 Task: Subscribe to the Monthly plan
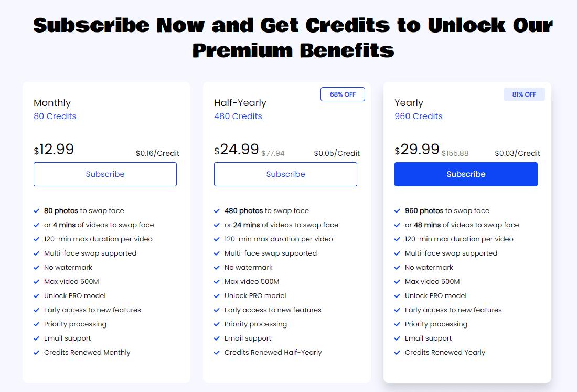(x=105, y=174)
